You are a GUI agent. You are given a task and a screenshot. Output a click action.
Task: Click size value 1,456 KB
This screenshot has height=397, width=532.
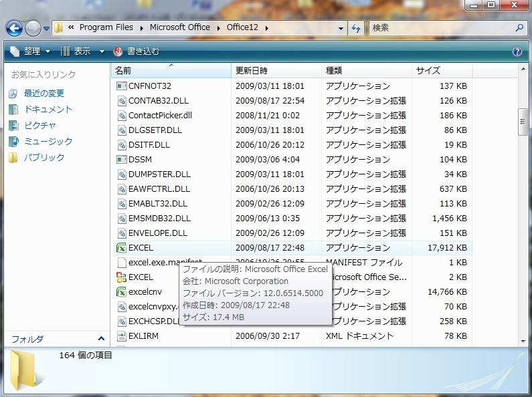coord(450,219)
